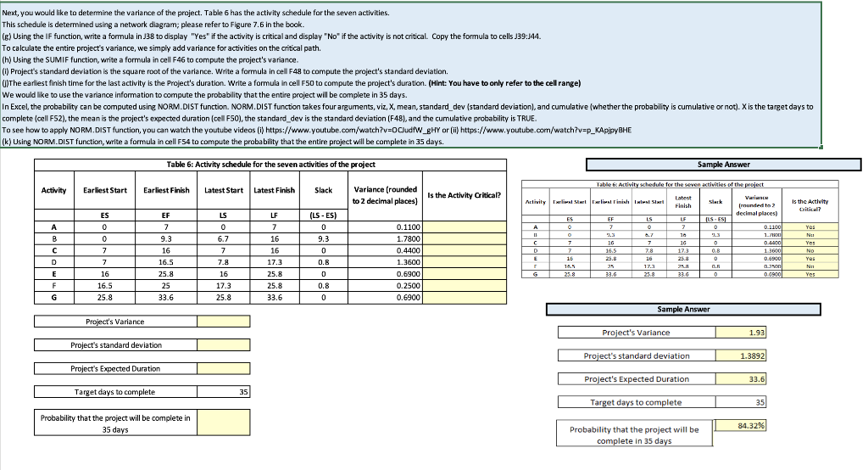The image size is (868, 470).
Task: Click the 'Variance (rounded to 2 decimal places)' main table header
Action: click(x=386, y=195)
